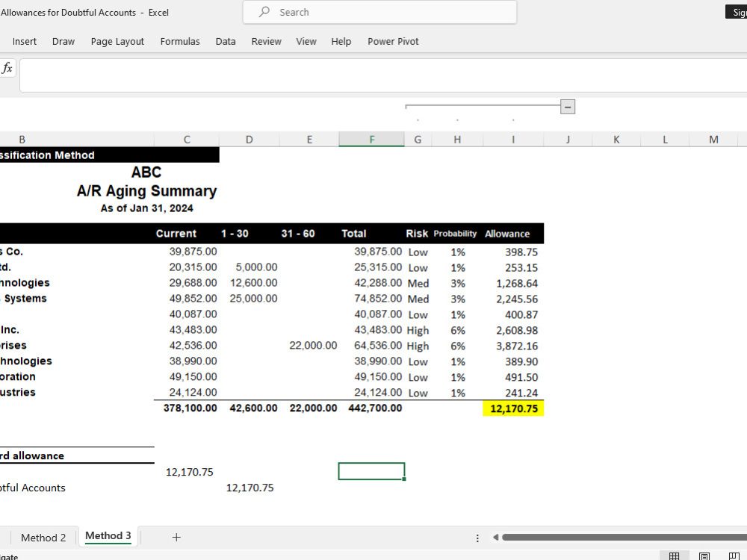The height and width of the screenshot is (560, 747).
Task: Select the yellow-highlighted 12,170.75 allowance cell
Action: point(513,408)
